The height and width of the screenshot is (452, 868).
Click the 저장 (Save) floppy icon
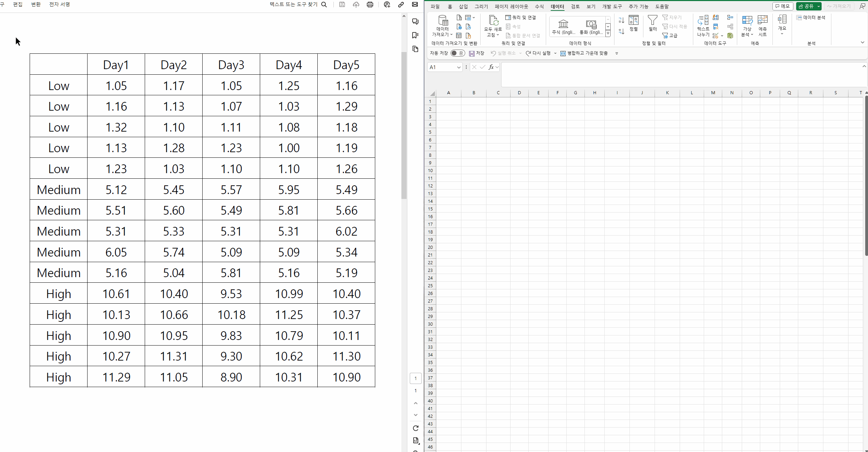point(472,53)
